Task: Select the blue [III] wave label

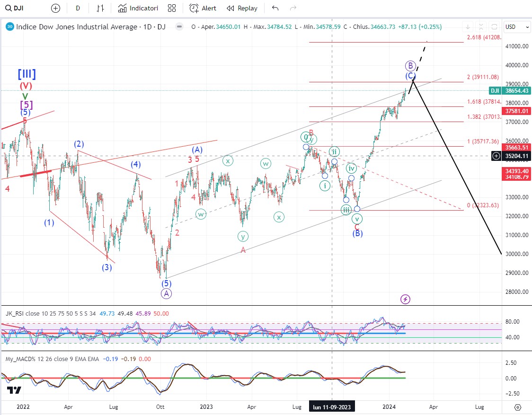Action: coord(27,74)
